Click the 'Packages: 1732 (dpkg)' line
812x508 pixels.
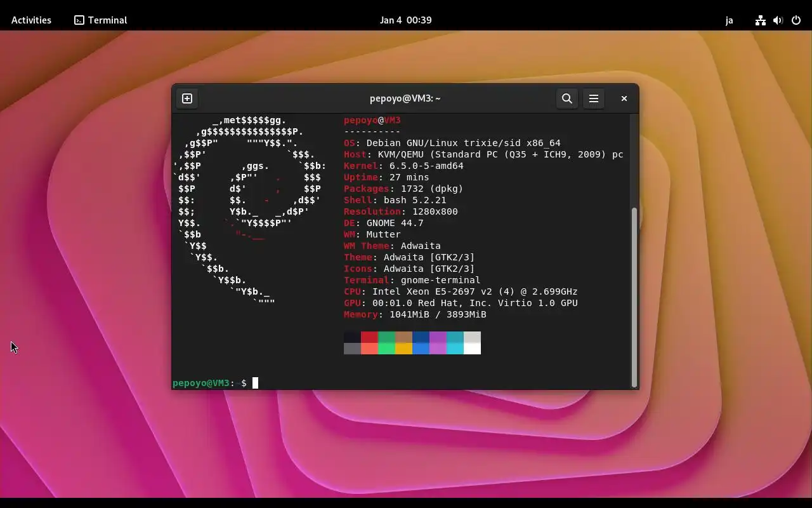pos(403,189)
